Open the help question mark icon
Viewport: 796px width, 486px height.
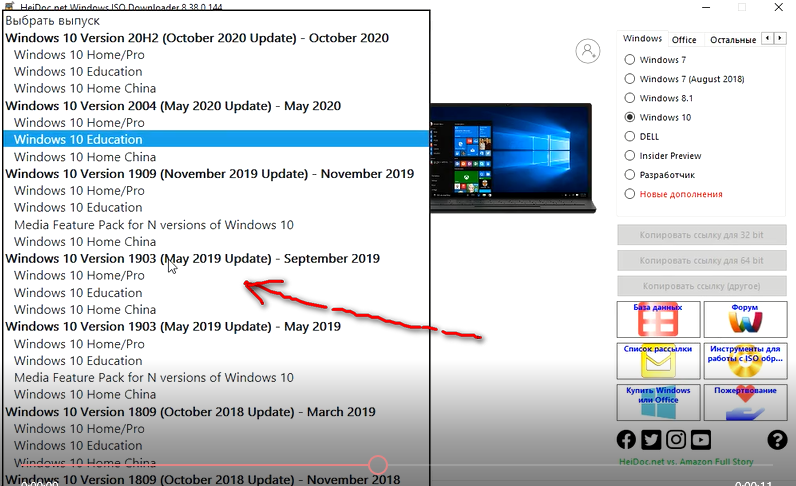point(777,440)
